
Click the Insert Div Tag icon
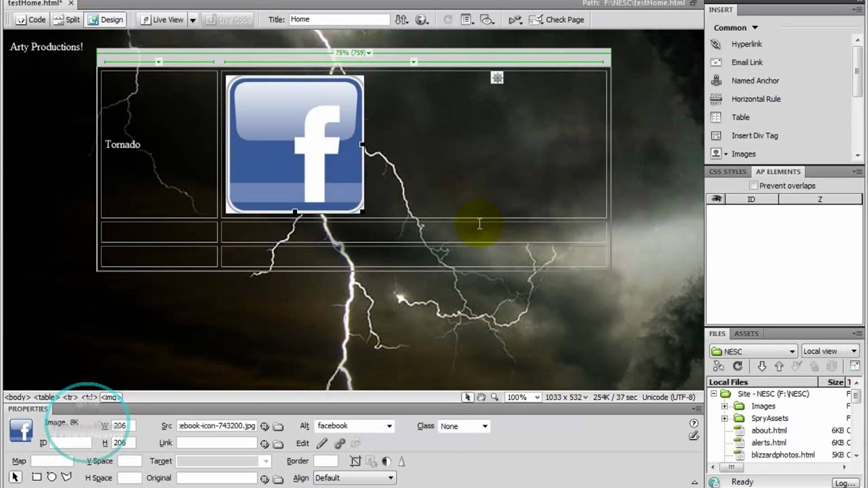715,136
